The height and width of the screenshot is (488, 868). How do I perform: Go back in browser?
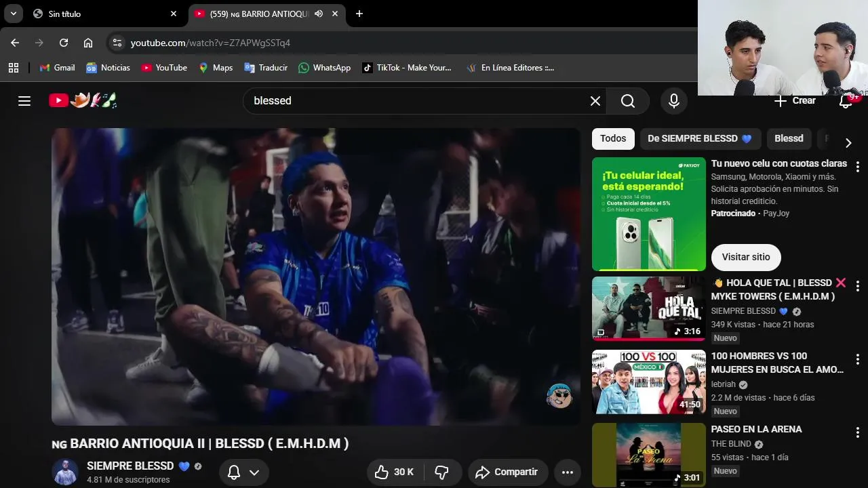pos(15,43)
